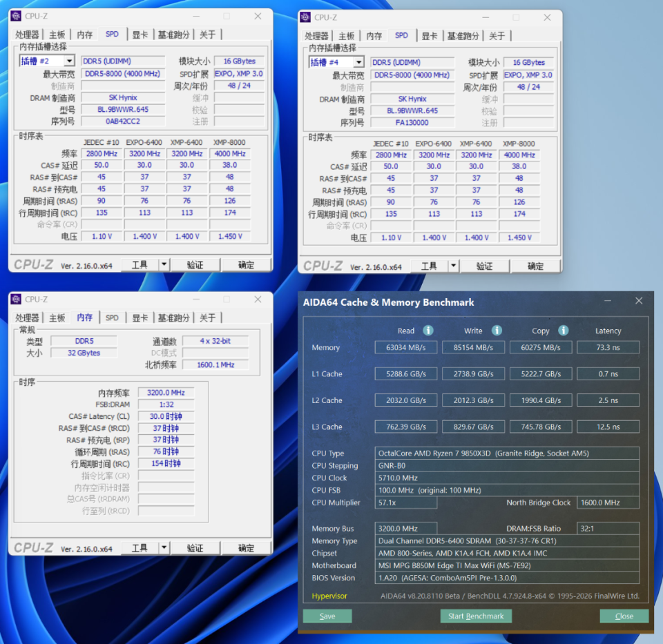Click 确定 button in memory-tab CPU-Z window
This screenshot has height=644, width=663.
(246, 548)
